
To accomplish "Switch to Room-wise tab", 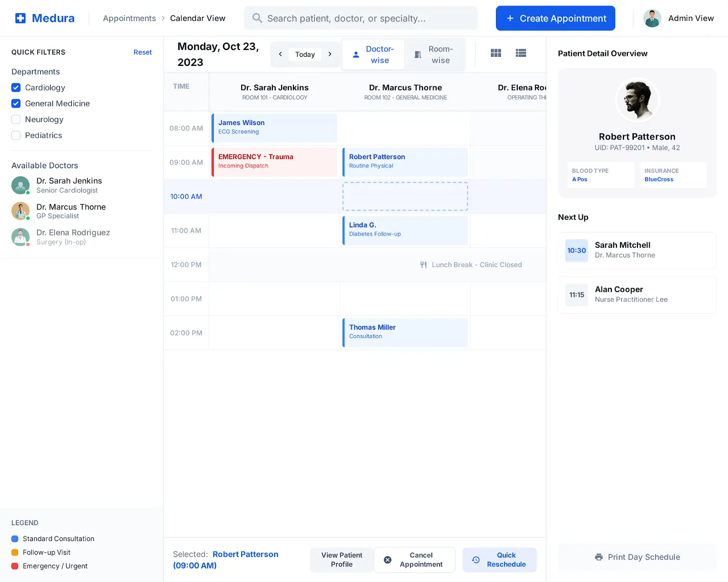I will [435, 55].
